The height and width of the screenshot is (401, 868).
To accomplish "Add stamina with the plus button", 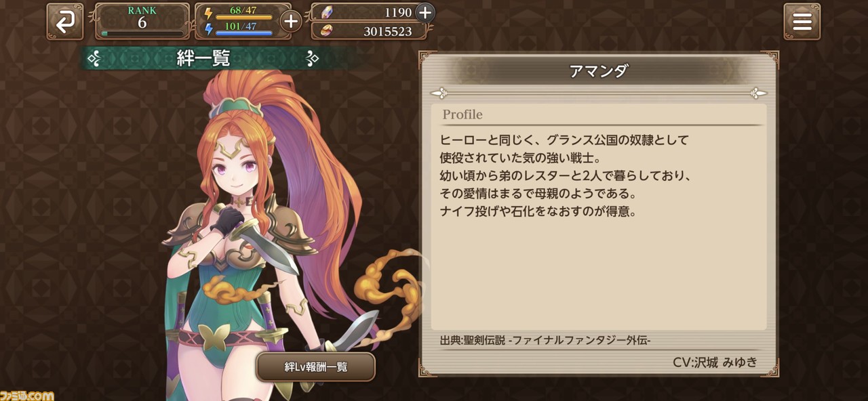I will tap(290, 21).
